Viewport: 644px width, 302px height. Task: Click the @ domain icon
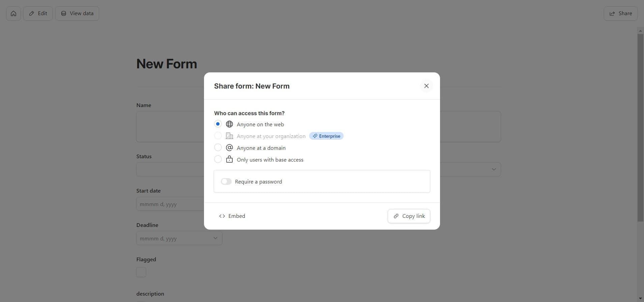[229, 148]
